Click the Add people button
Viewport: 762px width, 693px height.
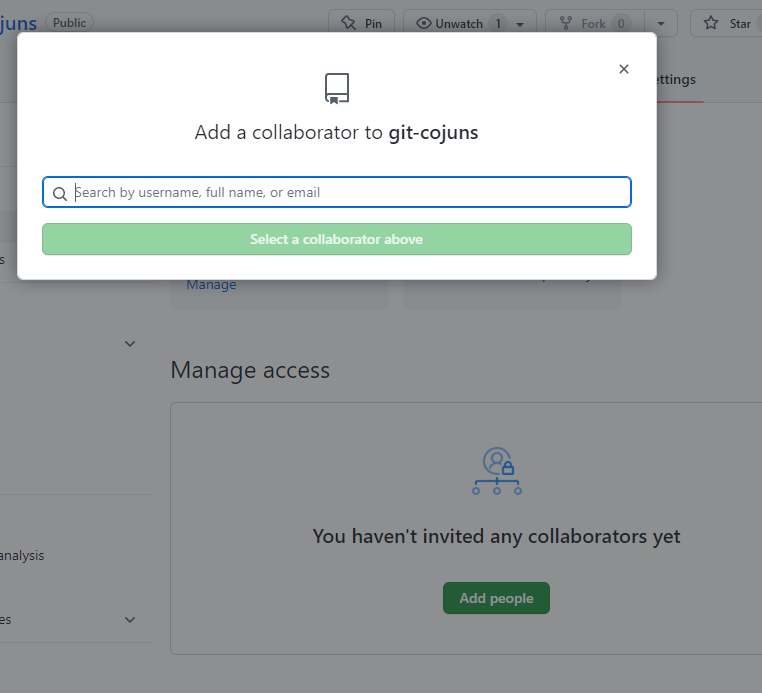click(496, 598)
